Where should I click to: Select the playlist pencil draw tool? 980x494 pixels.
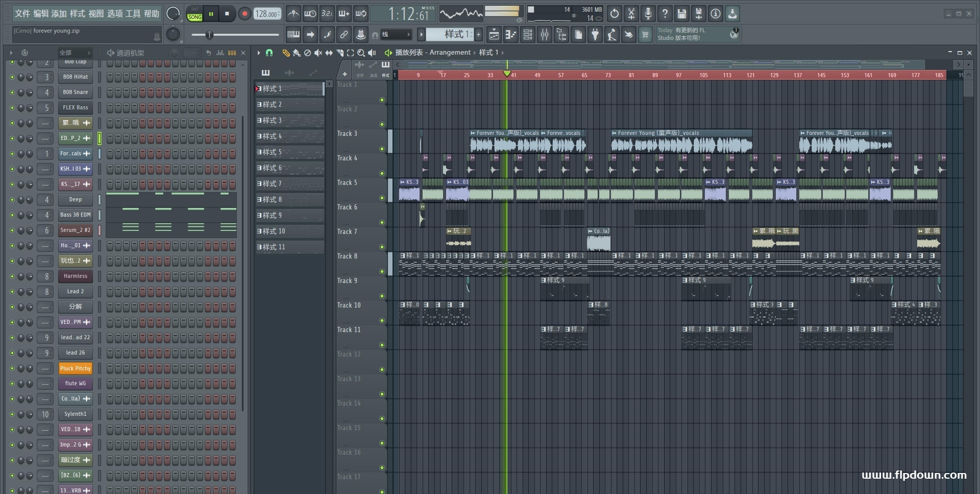[x=286, y=53]
